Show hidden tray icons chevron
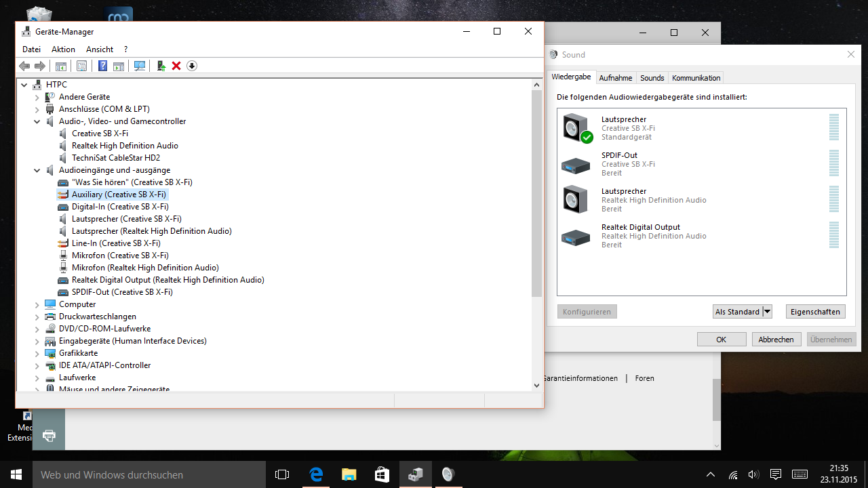Screen dimensions: 868x488 point(710,474)
